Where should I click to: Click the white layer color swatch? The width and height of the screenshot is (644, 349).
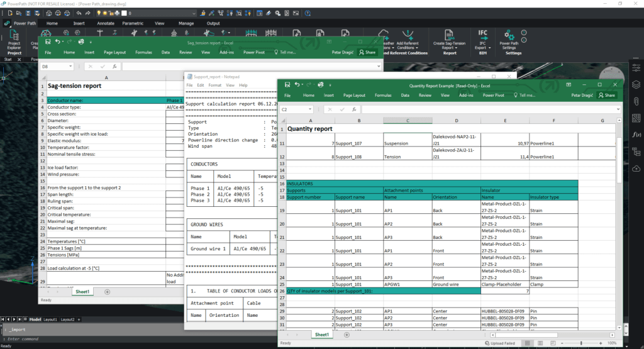coord(124,13)
